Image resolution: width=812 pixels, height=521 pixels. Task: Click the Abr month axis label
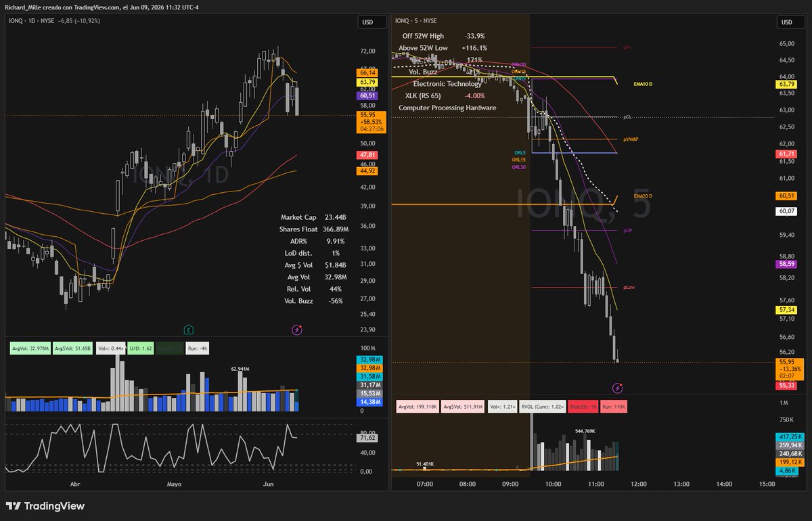click(x=74, y=484)
